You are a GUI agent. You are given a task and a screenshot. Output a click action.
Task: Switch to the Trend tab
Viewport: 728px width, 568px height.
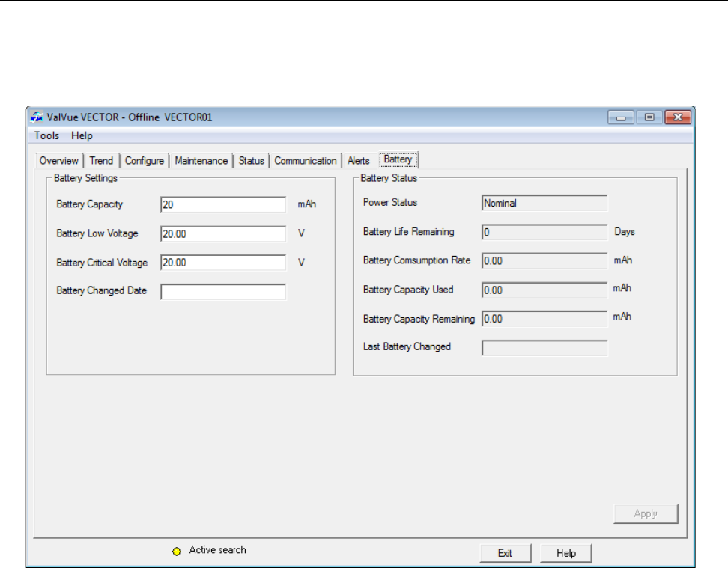point(101,161)
